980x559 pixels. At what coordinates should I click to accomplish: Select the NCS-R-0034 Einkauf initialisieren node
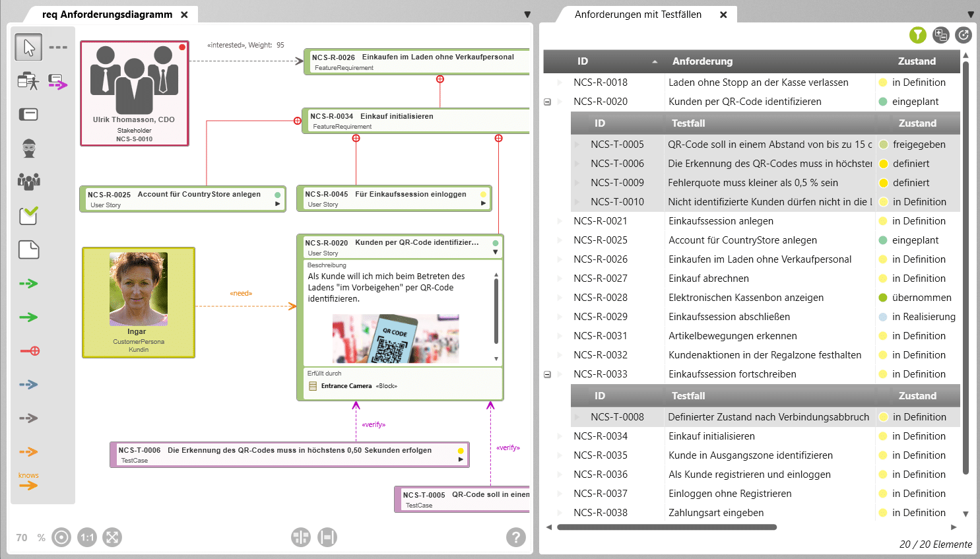416,121
